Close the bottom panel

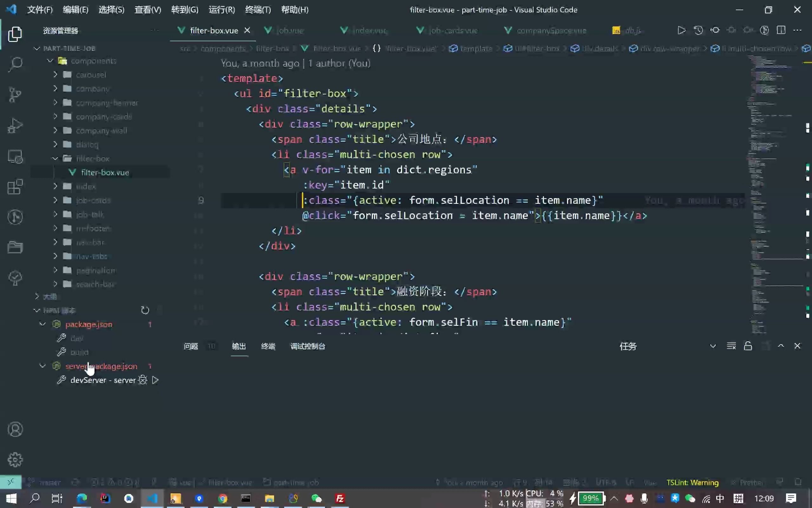pos(797,346)
